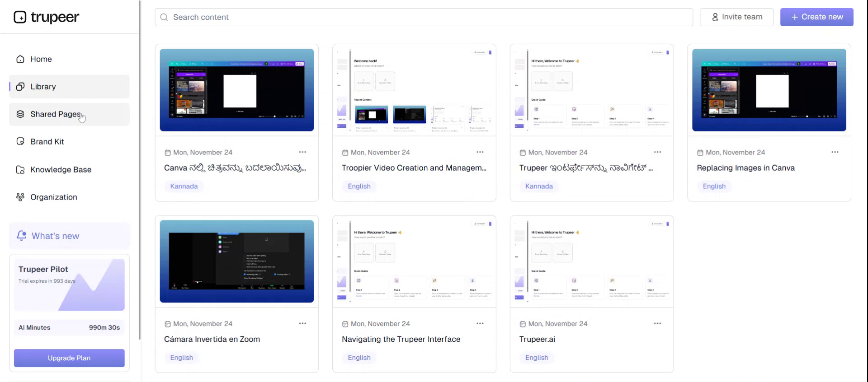Go to Home in sidebar
Viewport: 868px width, 382px height.
pyautogui.click(x=69, y=59)
